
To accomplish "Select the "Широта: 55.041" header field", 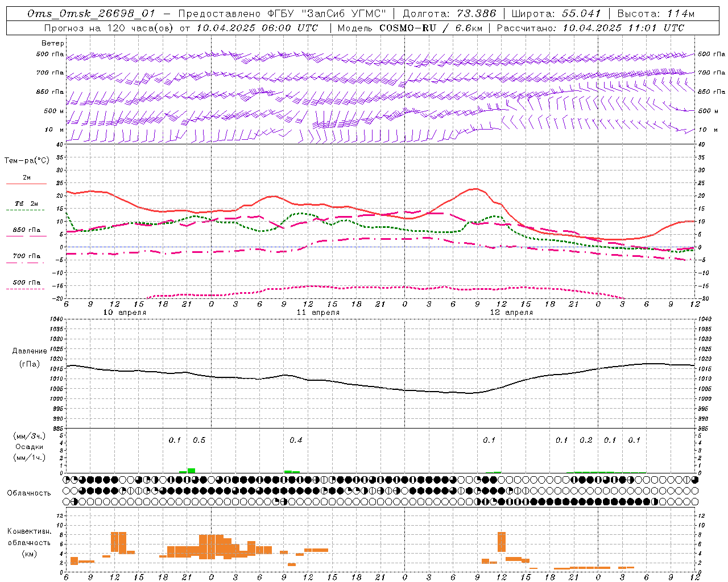I will tap(556, 14).
